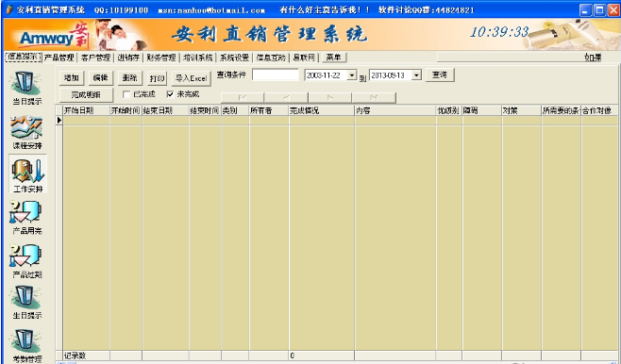The height and width of the screenshot is (364, 621).
Task: Click the 障碍 column header
Action: coord(482,110)
